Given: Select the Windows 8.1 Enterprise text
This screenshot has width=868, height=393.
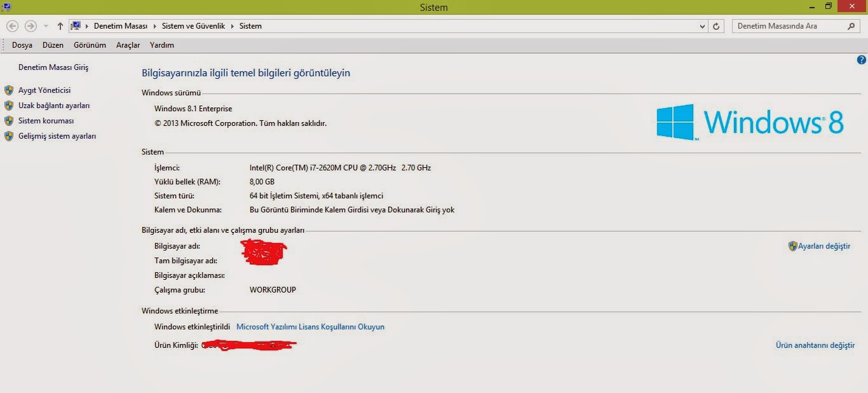Looking at the screenshot, I should click(x=193, y=109).
